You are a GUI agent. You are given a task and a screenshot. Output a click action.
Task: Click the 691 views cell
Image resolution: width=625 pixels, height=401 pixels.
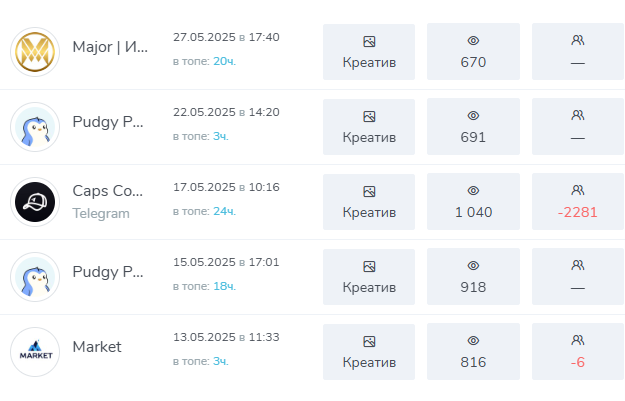coord(474,127)
